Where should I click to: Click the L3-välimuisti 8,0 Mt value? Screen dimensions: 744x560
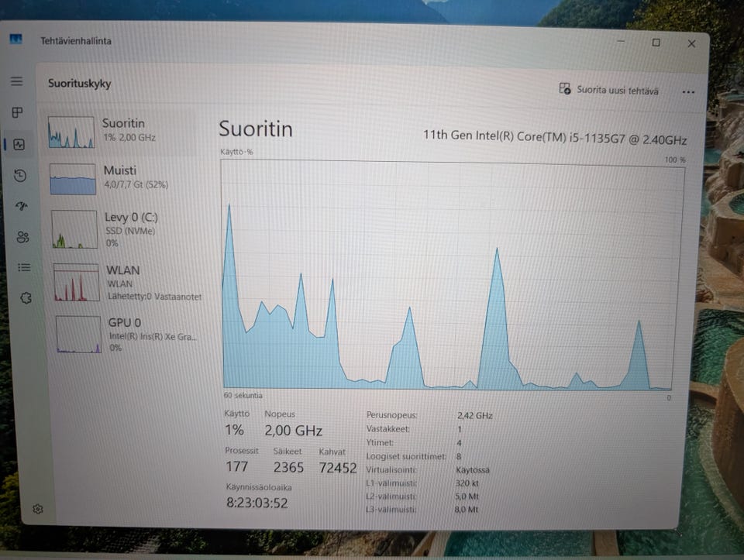(x=466, y=510)
